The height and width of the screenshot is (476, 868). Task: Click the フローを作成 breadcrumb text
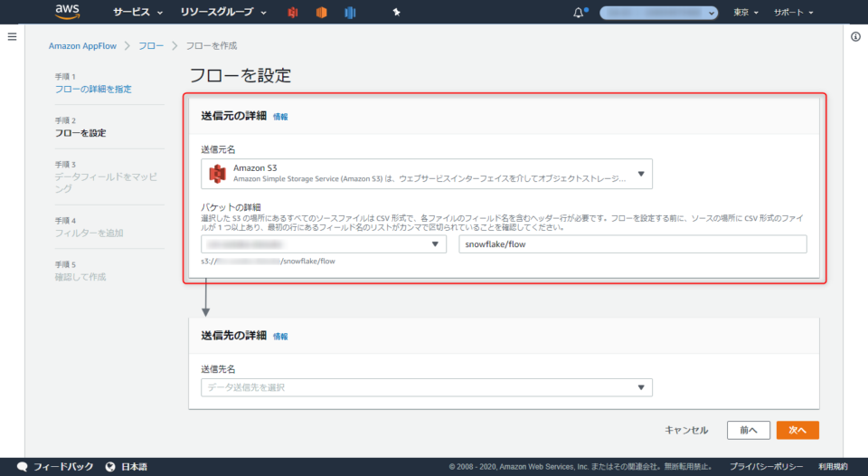(212, 46)
